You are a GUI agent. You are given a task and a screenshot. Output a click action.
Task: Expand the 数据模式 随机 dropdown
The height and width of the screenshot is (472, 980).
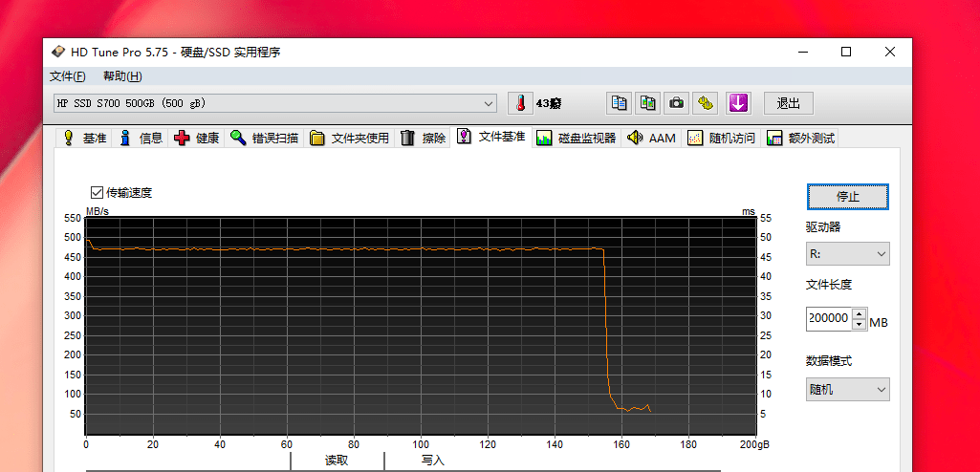[x=847, y=390]
